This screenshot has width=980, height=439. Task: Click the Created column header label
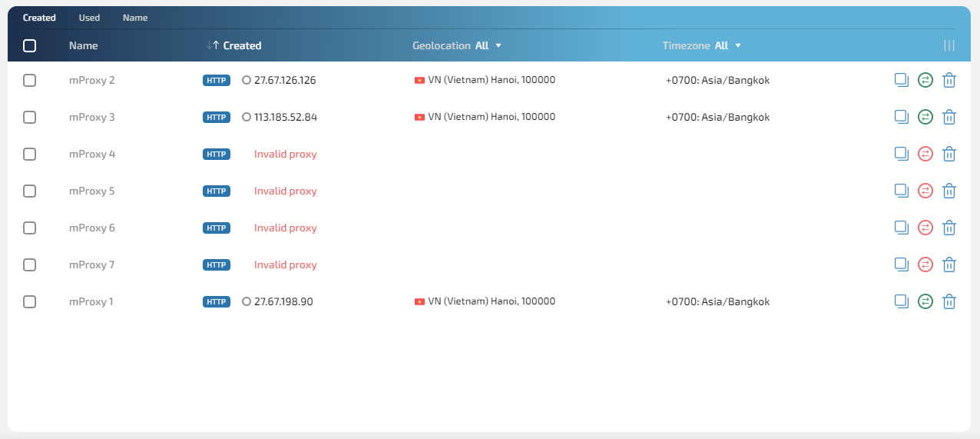[x=242, y=45]
